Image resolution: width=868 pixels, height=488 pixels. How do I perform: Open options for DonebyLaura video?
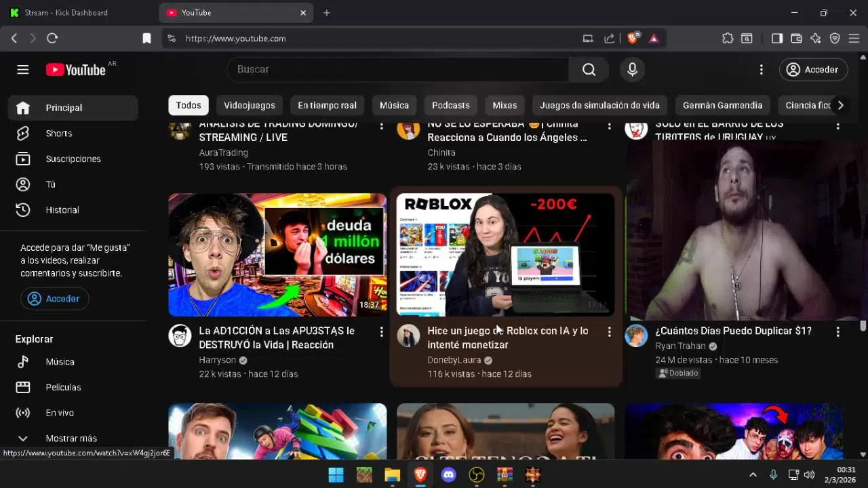click(x=609, y=331)
